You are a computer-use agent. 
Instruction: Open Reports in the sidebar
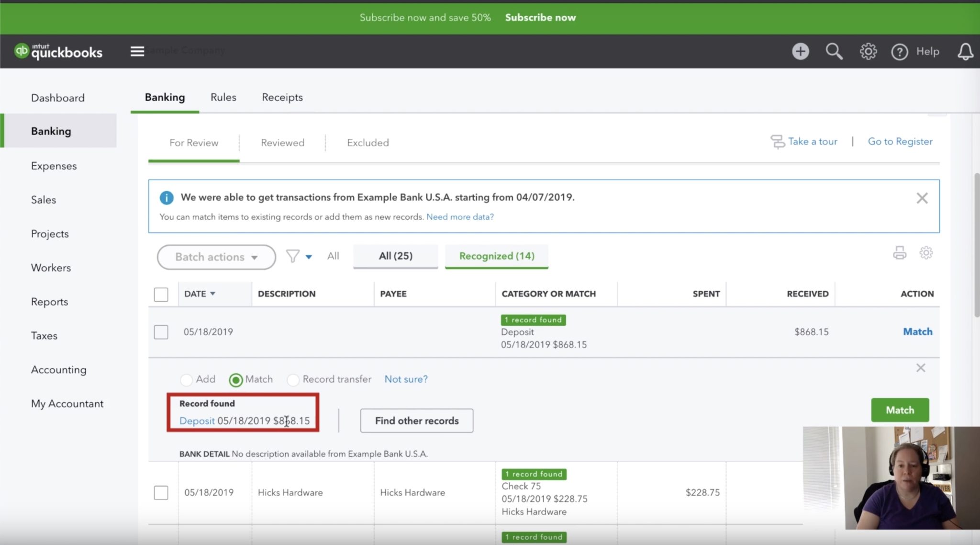(49, 302)
